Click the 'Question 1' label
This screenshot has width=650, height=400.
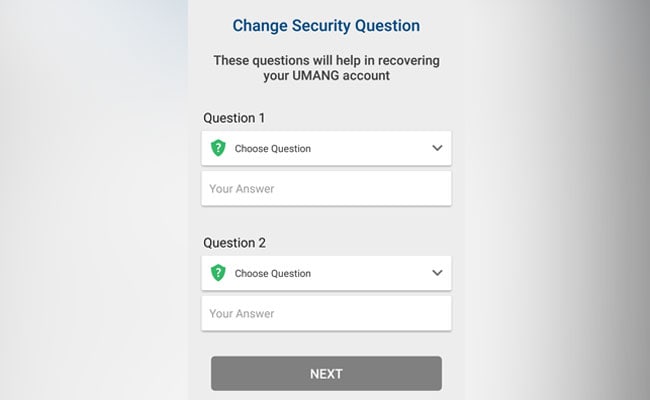234,118
